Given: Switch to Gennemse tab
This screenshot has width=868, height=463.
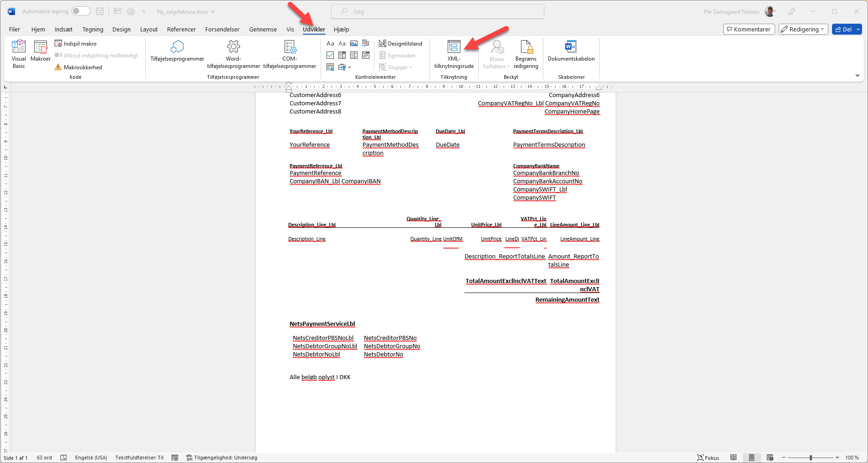Looking at the screenshot, I should (263, 29).
